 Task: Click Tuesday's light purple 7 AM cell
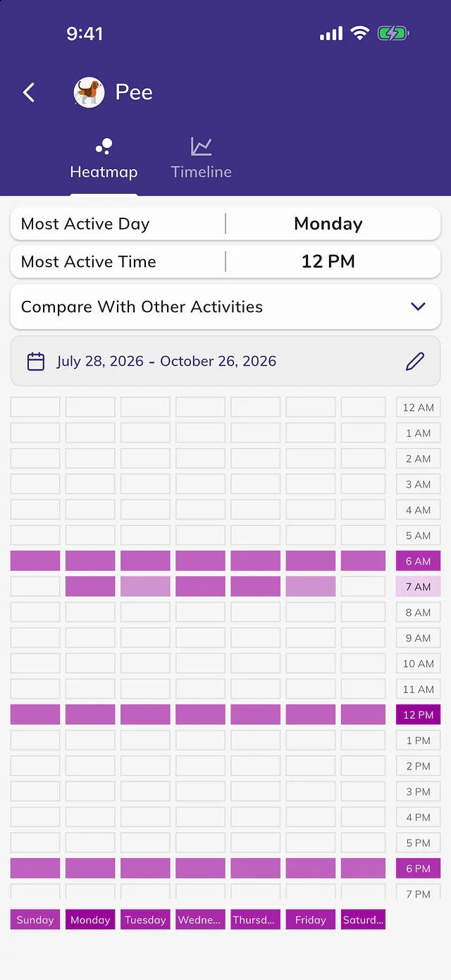click(x=145, y=586)
